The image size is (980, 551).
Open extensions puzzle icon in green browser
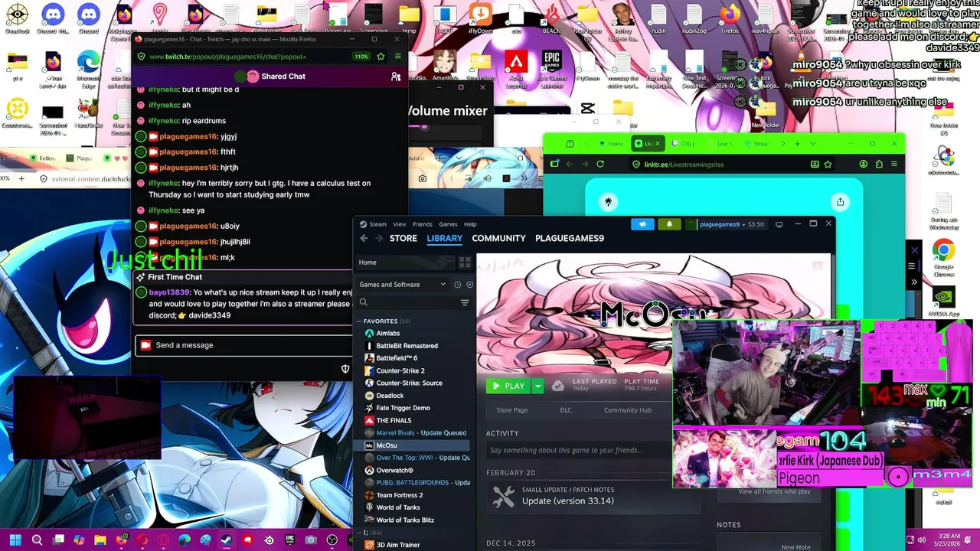(x=879, y=164)
